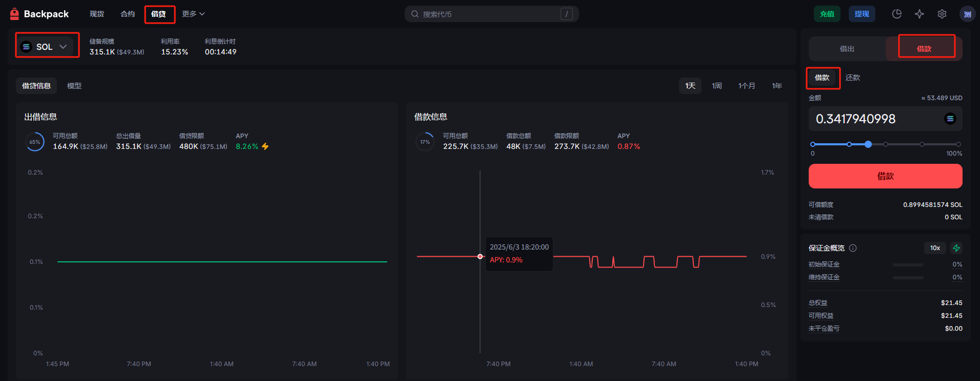Expand the 更多 menu in the navigation
980x381 pixels.
(193, 14)
